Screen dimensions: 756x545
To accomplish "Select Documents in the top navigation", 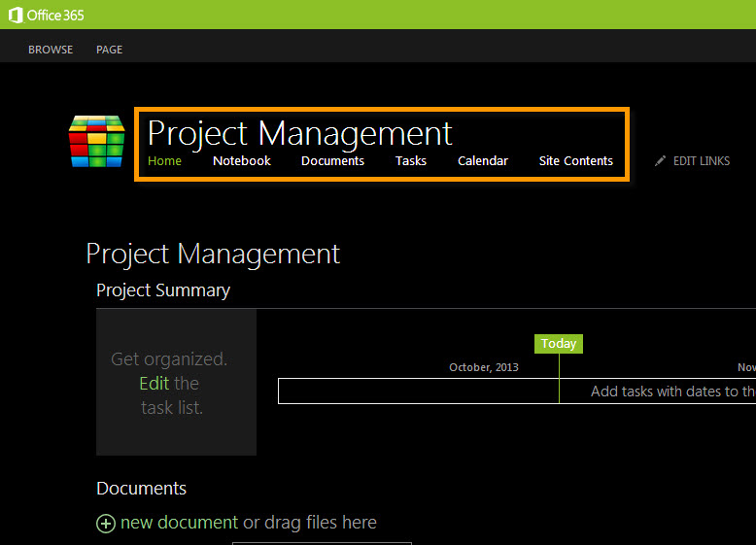I will coord(332,161).
